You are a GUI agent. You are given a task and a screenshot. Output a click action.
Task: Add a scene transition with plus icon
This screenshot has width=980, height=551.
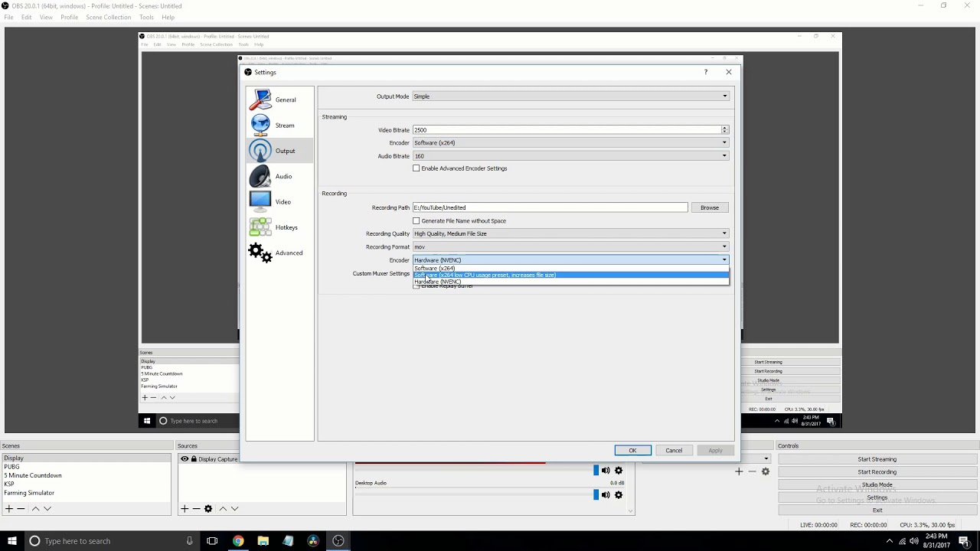coord(739,471)
